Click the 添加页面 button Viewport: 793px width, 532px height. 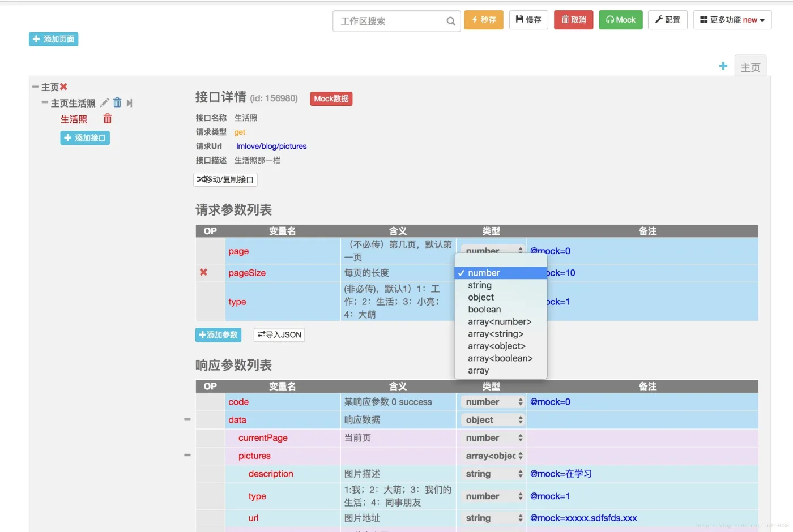(x=54, y=39)
